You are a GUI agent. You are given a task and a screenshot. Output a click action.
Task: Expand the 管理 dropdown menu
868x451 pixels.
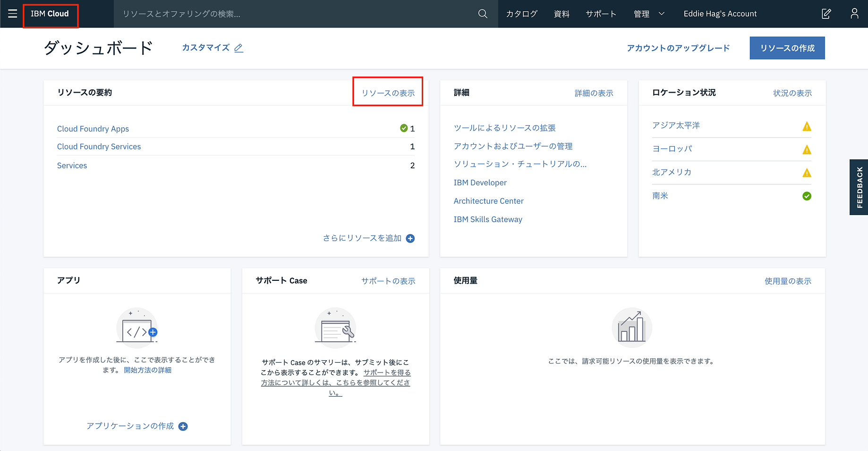[649, 14]
